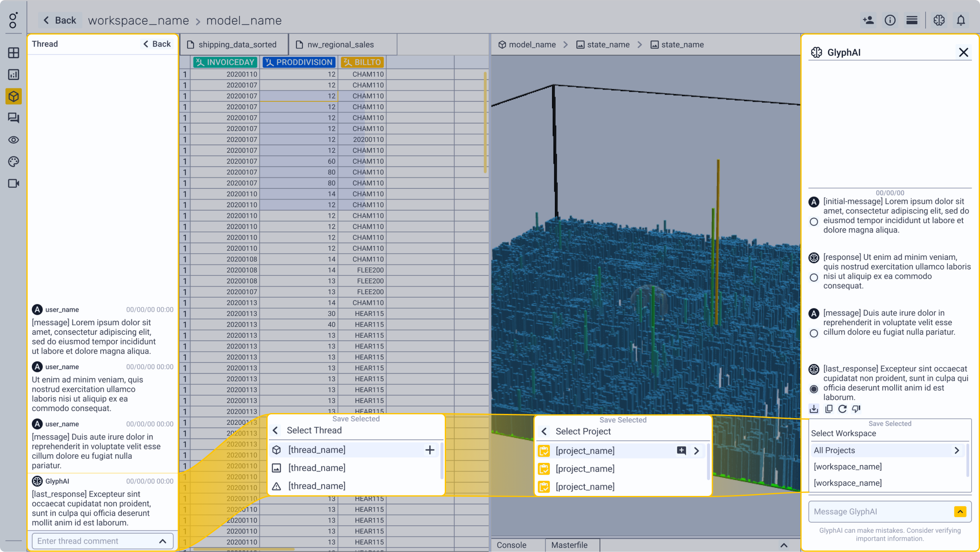The width and height of the screenshot is (980, 552).
Task: Click the Back button next to workspace_name
Action: click(x=59, y=20)
